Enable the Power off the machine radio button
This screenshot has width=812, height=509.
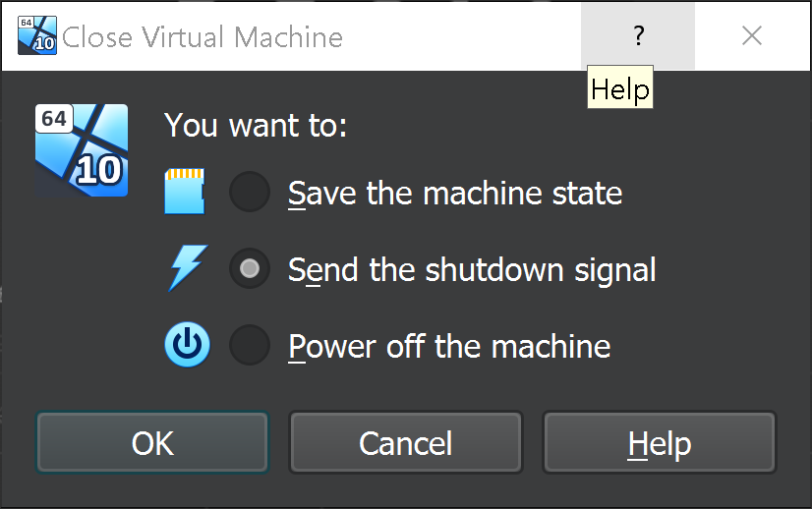tap(250, 346)
